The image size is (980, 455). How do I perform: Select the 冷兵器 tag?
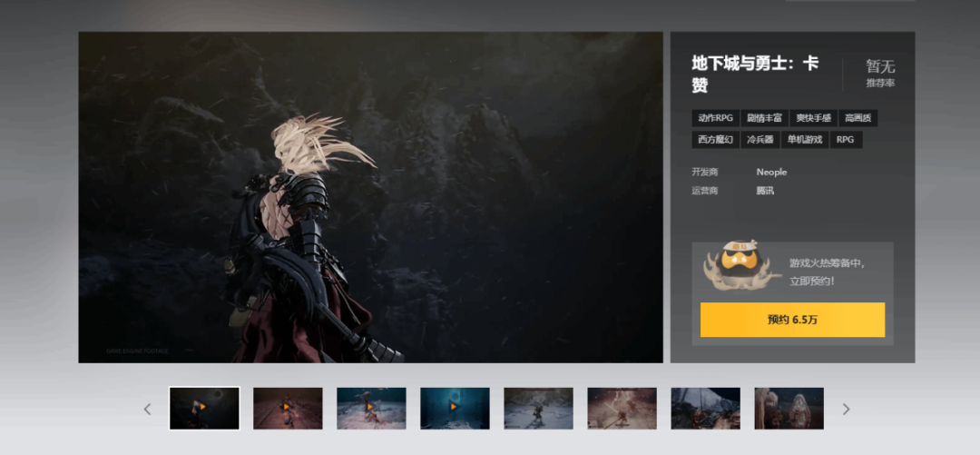760,140
